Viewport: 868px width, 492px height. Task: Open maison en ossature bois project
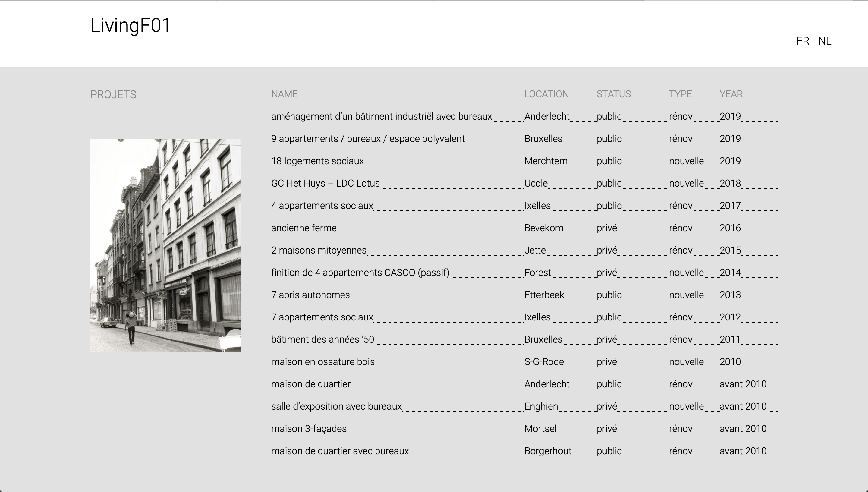[323, 362]
